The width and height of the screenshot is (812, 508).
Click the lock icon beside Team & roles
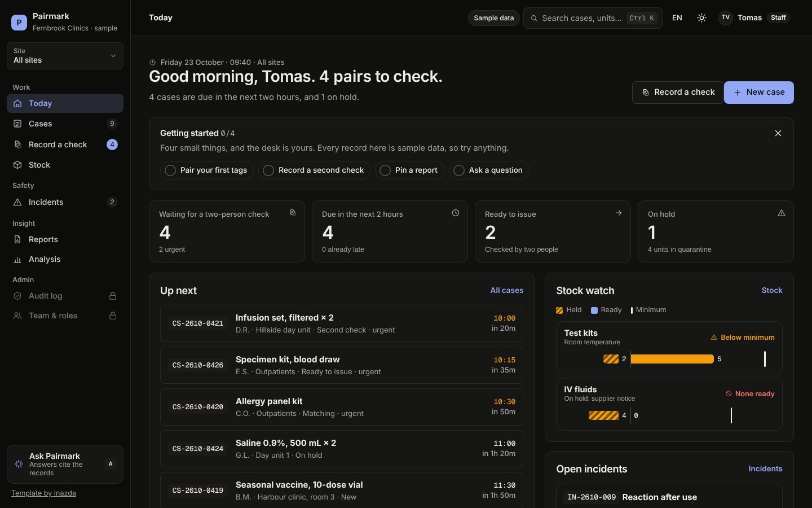click(x=113, y=316)
